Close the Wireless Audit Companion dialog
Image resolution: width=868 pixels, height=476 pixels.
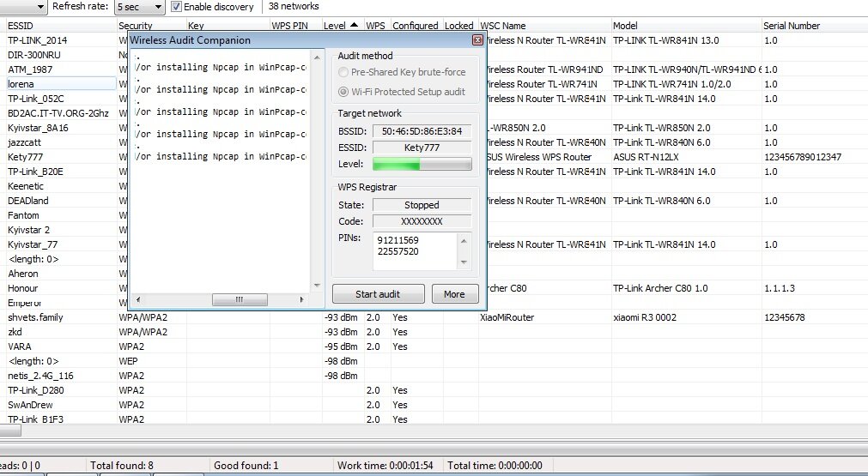coord(477,40)
